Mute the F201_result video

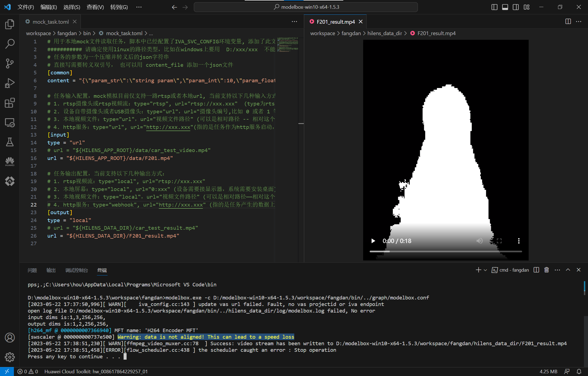point(479,241)
